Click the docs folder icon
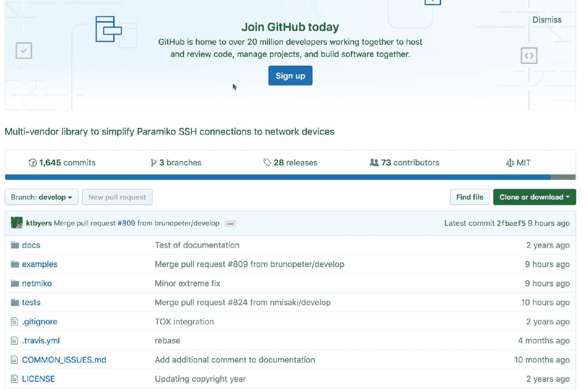 (15, 245)
